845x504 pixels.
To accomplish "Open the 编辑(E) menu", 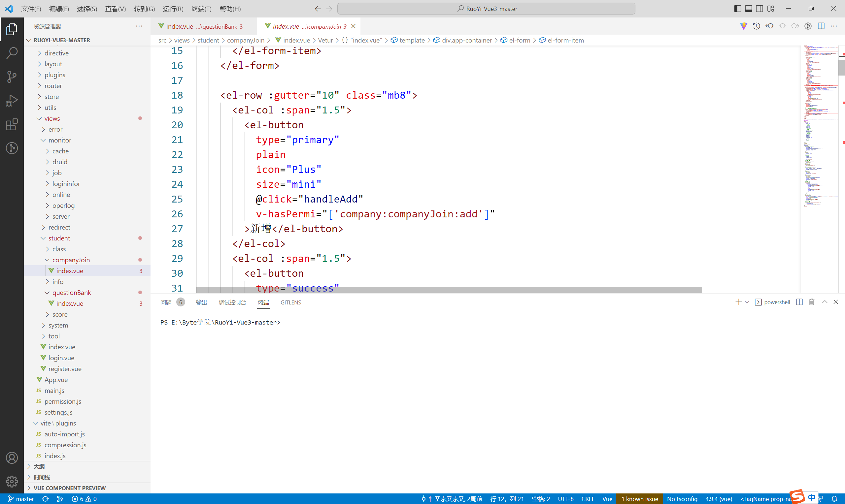I will click(x=59, y=9).
